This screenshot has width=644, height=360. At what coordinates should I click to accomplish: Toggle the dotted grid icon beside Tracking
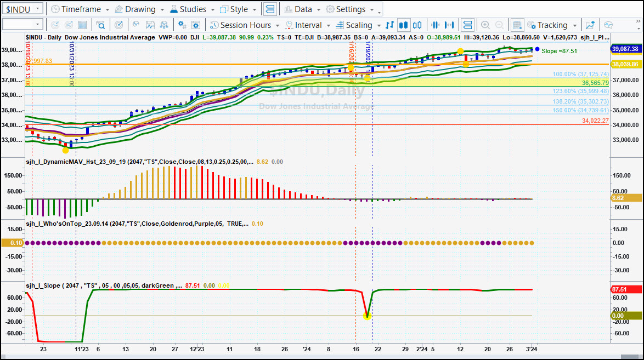[517, 25]
